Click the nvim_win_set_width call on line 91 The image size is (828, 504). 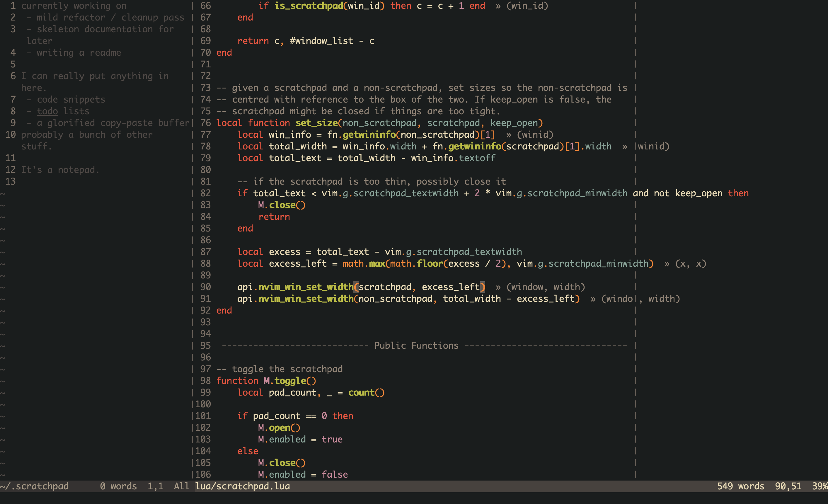pos(306,299)
